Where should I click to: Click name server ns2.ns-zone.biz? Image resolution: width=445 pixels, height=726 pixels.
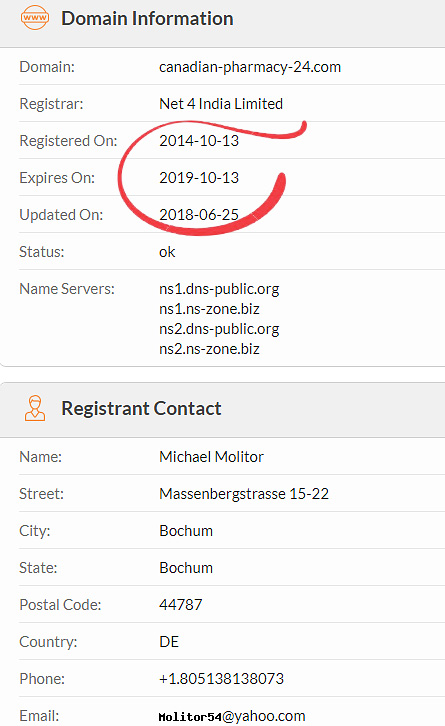[x=209, y=349]
